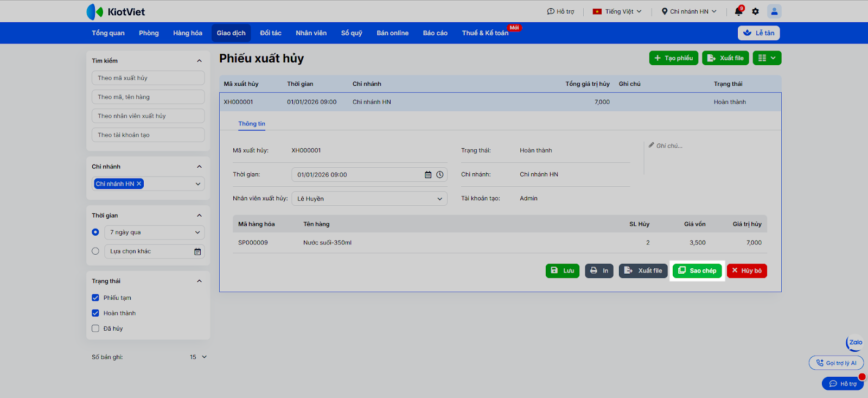Click the Theo tài khoản tạo field
Viewport: 868px width, 398px height.
148,135
